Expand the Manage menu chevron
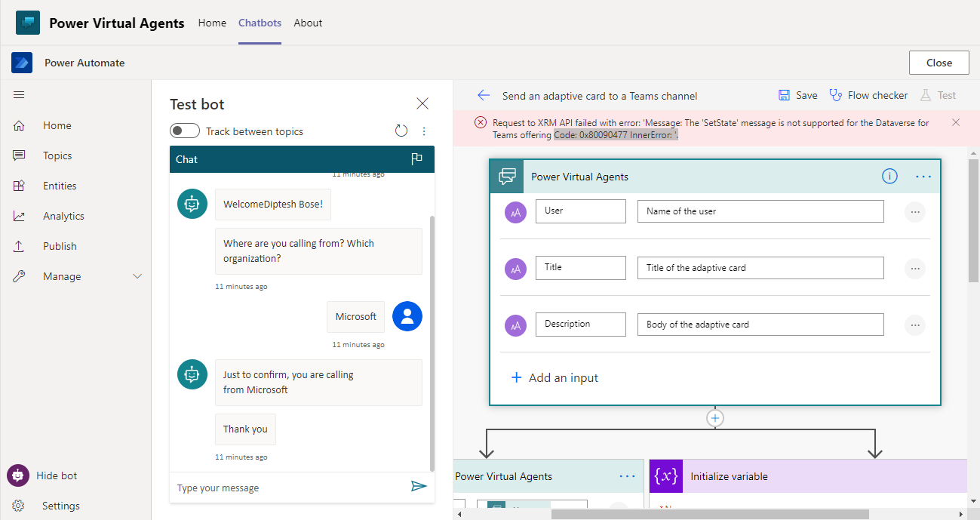 (137, 276)
